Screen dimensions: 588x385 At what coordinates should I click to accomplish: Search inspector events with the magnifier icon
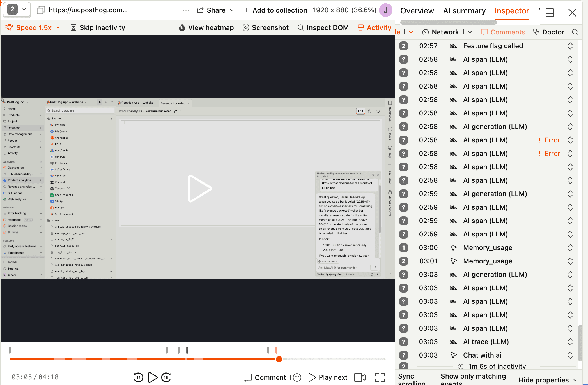[x=575, y=32]
